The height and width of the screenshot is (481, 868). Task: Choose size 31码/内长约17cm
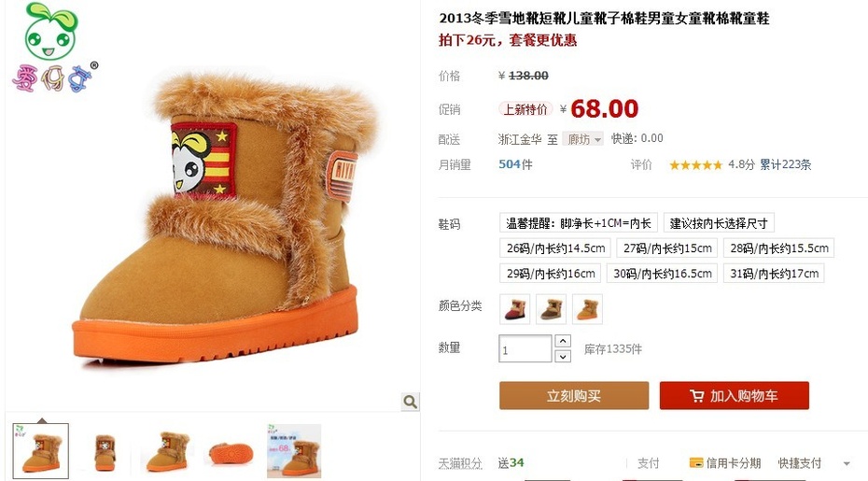click(x=774, y=274)
